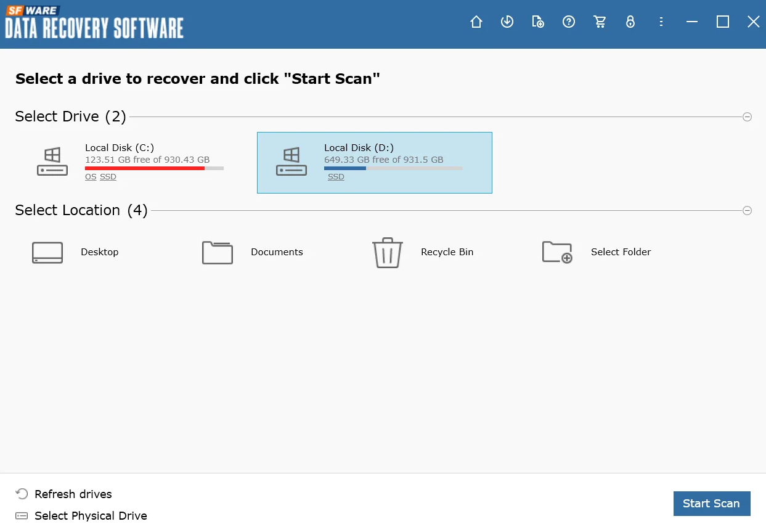Maximize the application window
Image resolution: width=766 pixels, height=532 pixels.
point(723,22)
